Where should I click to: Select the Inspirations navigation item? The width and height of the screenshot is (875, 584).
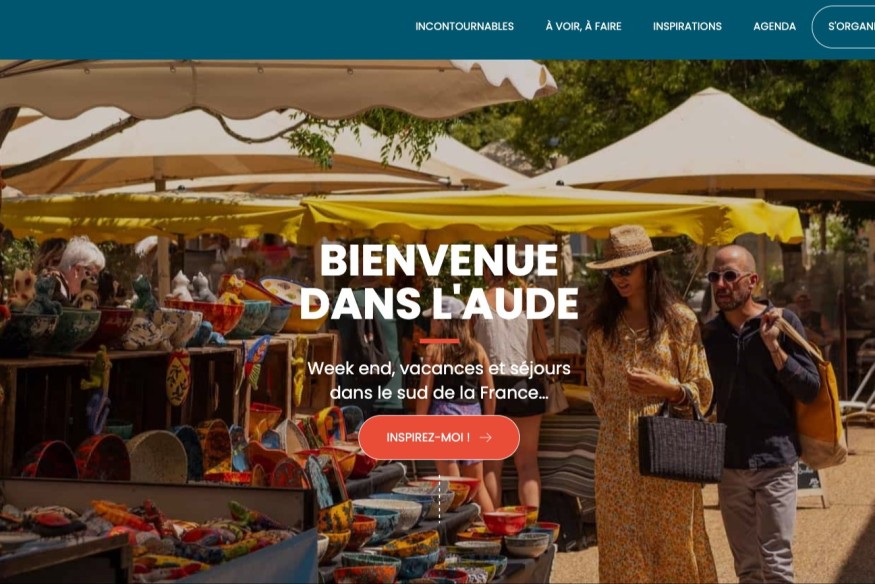pos(687,26)
